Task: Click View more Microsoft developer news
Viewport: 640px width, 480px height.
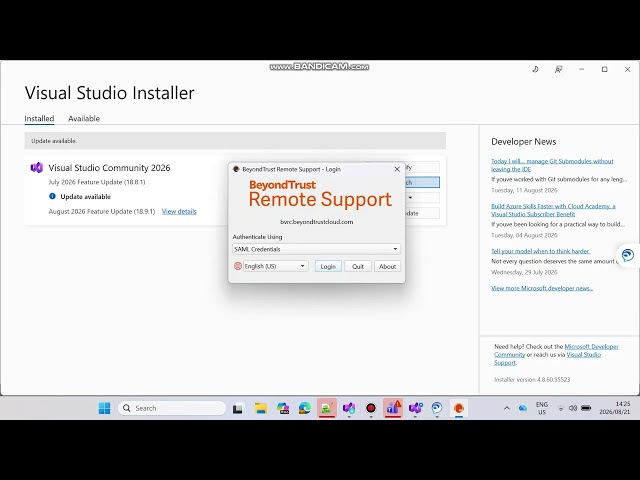Action: (542, 288)
